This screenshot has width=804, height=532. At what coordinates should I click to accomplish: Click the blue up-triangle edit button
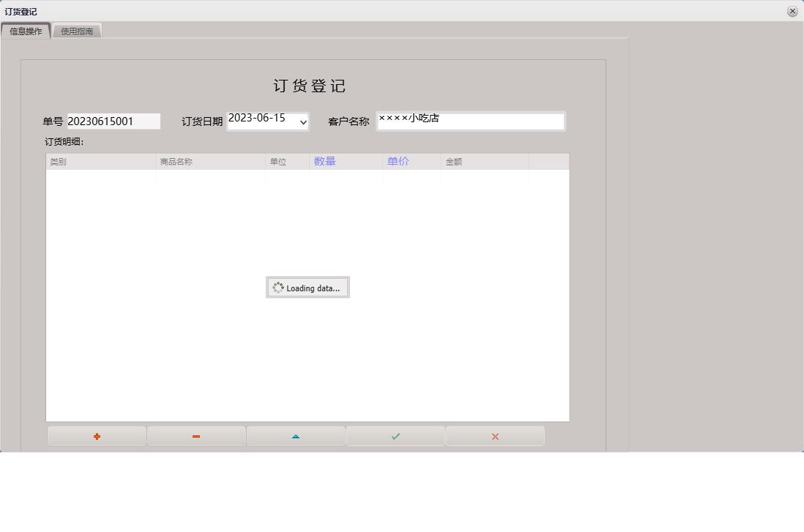296,436
